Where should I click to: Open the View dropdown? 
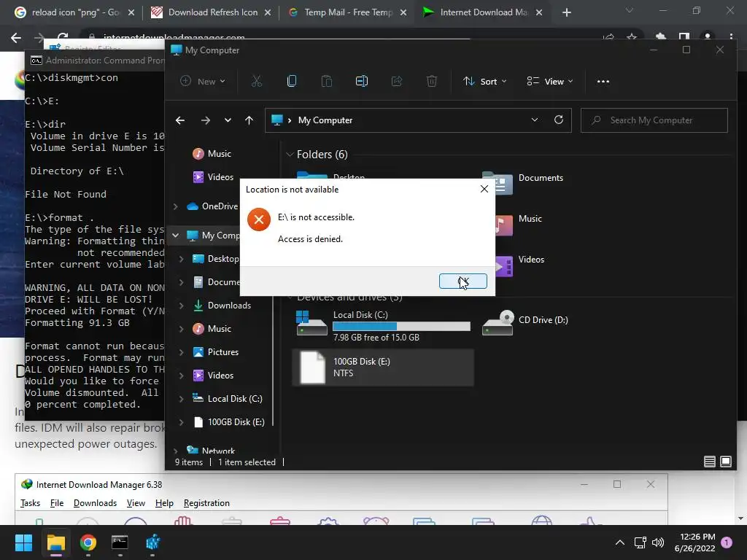pos(550,82)
